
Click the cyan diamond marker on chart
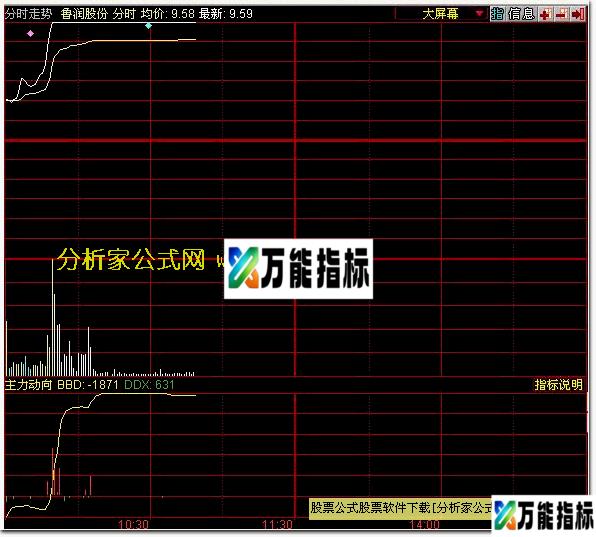click(x=149, y=26)
